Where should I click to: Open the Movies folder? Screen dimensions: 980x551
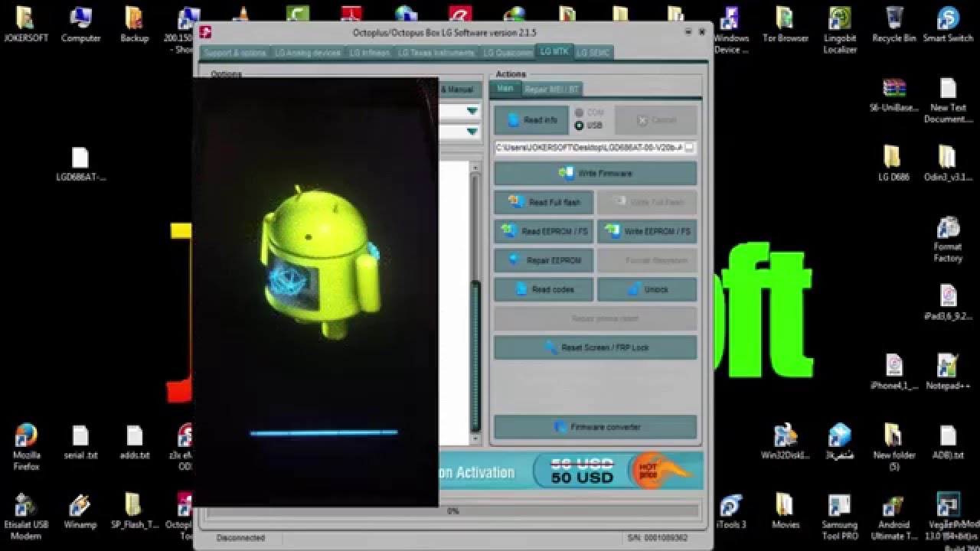(786, 511)
